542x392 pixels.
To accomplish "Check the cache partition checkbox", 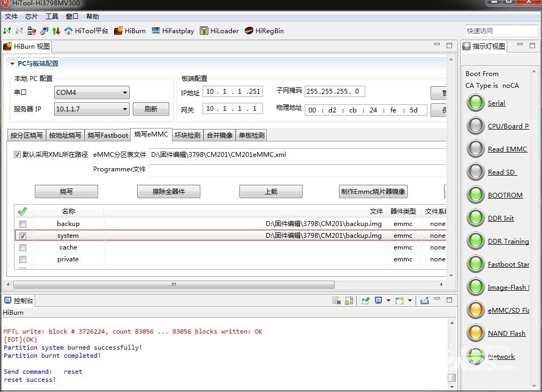I will tap(23, 247).
